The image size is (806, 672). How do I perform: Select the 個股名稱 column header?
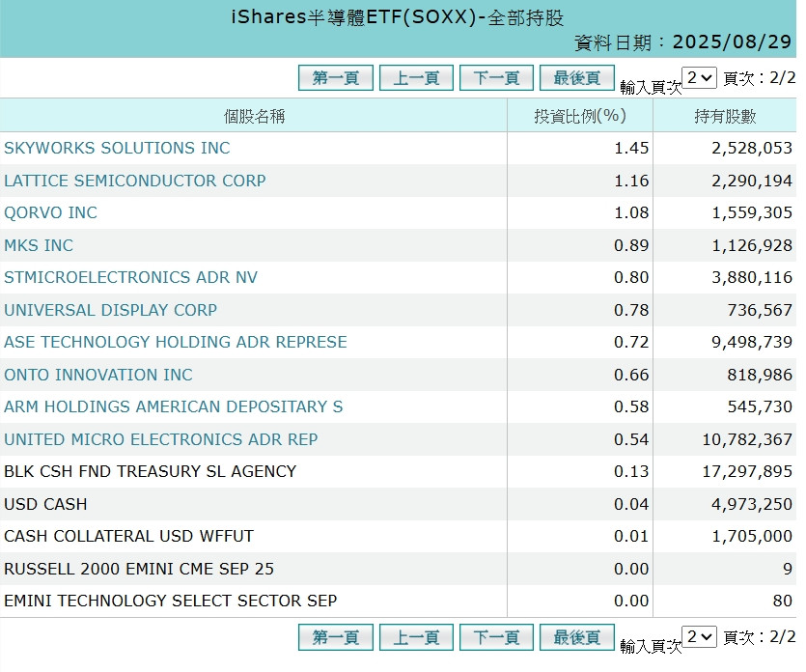pyautogui.click(x=254, y=116)
